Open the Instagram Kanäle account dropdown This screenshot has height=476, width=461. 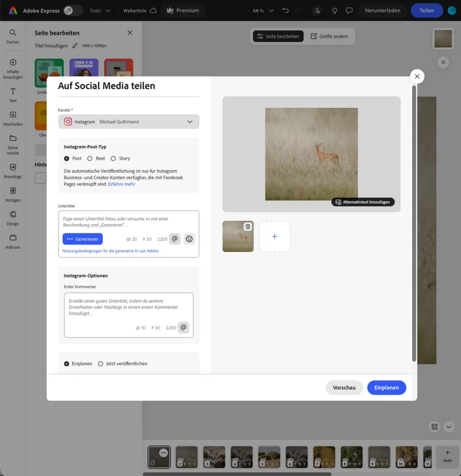pos(190,121)
